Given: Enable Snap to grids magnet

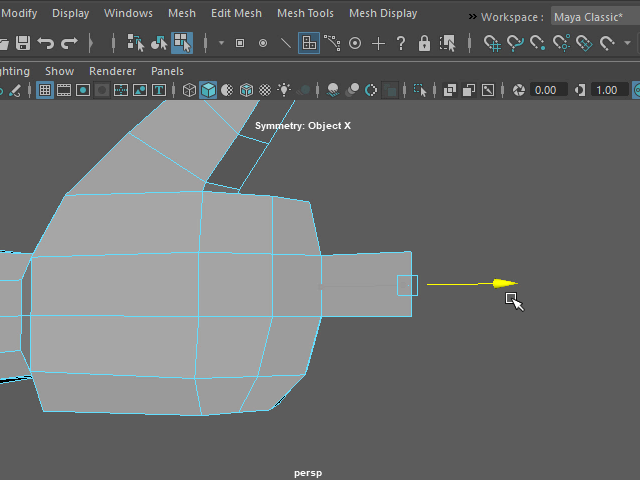Looking at the screenshot, I should click(491, 43).
